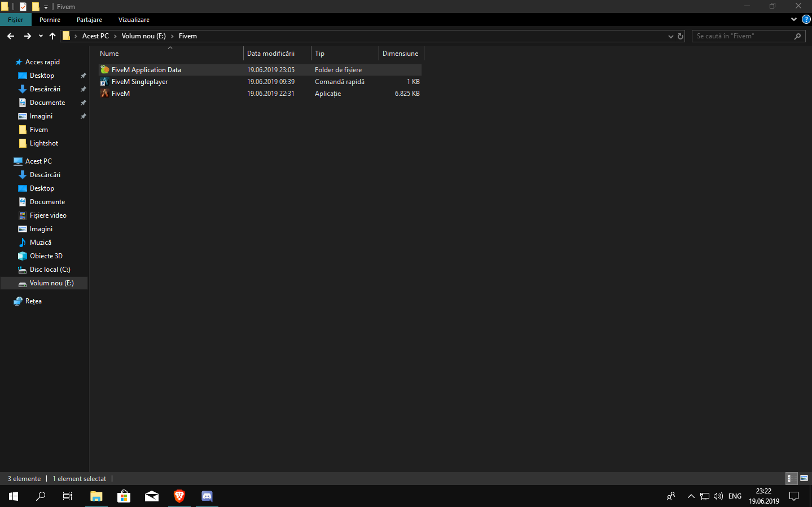This screenshot has height=507, width=812.
Task: Click the search magnifier icon
Action: click(797, 36)
